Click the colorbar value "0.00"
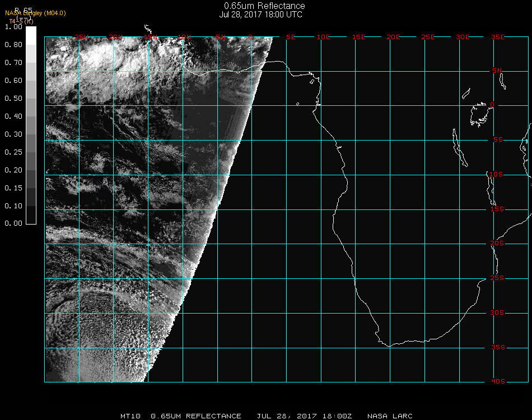This screenshot has height=420, width=532. point(13,223)
